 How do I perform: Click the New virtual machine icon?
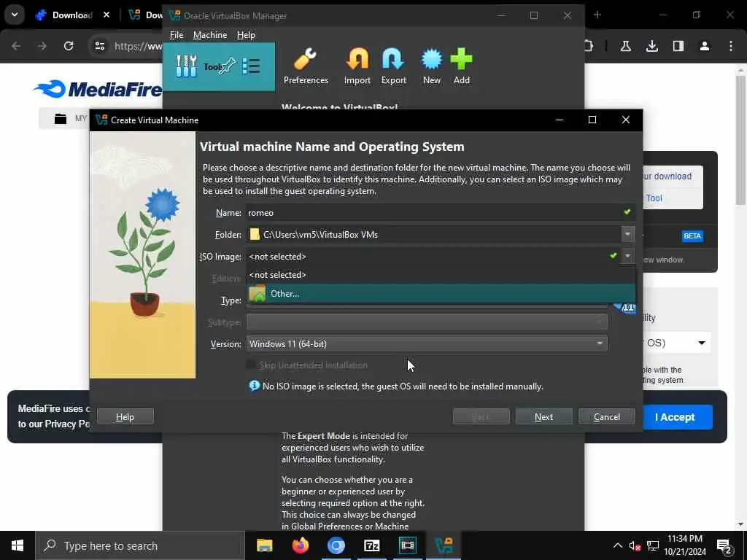pos(432,60)
